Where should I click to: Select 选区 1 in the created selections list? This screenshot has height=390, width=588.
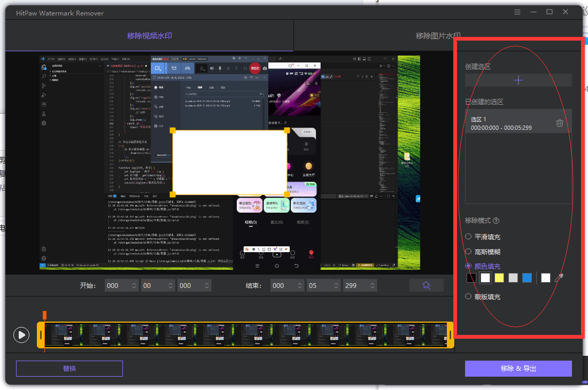click(502, 123)
